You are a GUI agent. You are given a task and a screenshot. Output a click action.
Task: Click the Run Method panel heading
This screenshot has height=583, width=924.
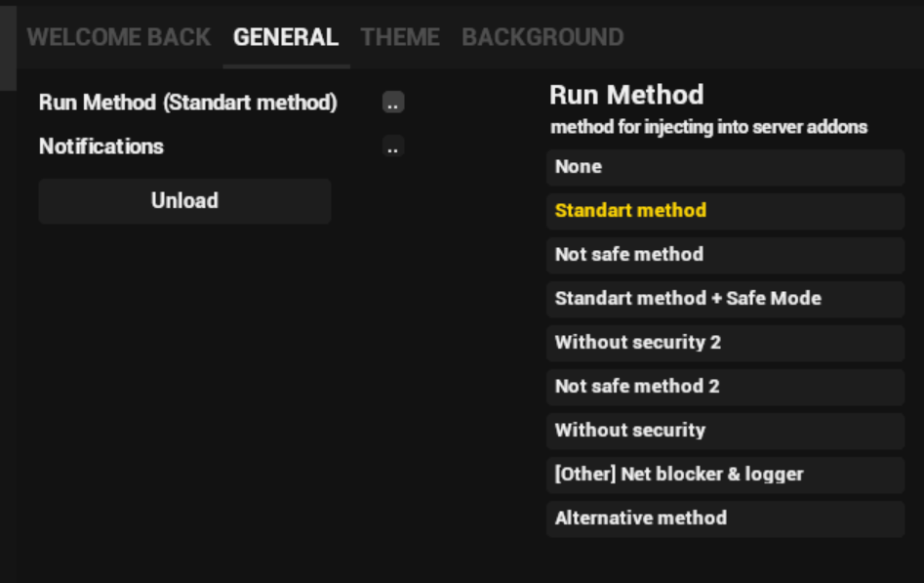626,95
